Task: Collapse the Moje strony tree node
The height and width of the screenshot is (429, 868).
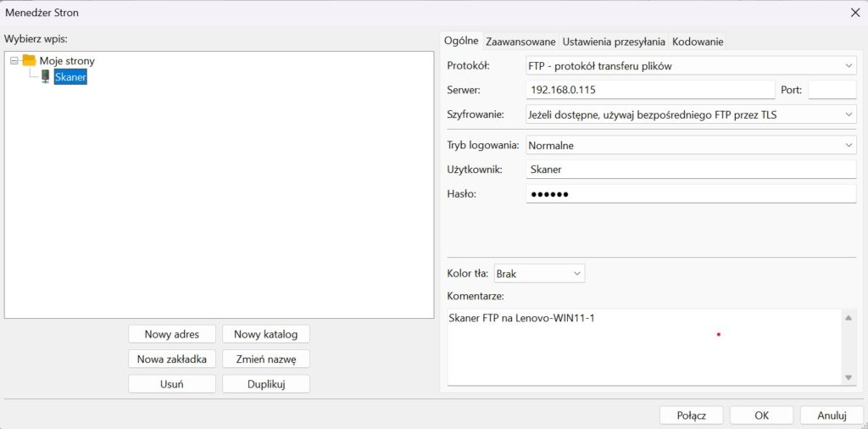Action: [x=14, y=60]
